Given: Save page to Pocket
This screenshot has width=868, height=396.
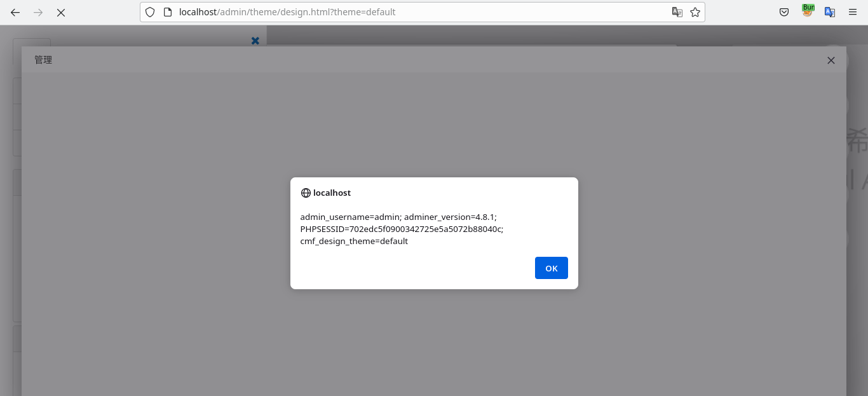Looking at the screenshot, I should (784, 12).
